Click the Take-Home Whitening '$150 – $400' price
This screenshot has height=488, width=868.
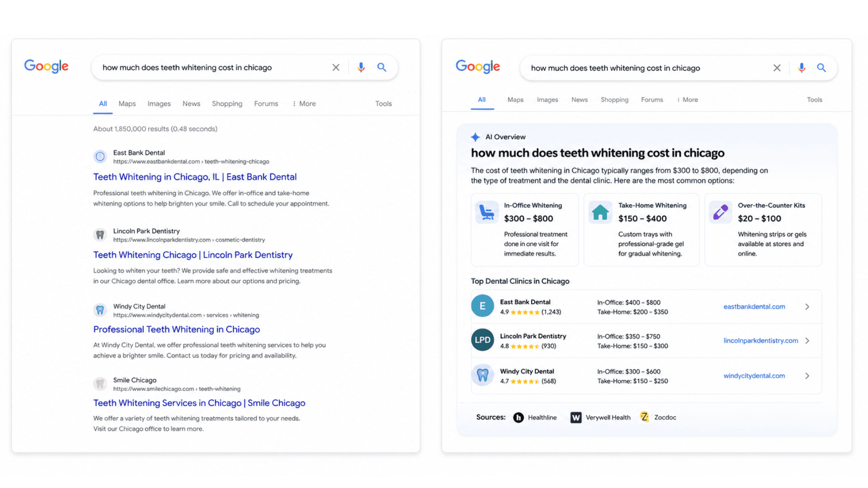[642, 219]
